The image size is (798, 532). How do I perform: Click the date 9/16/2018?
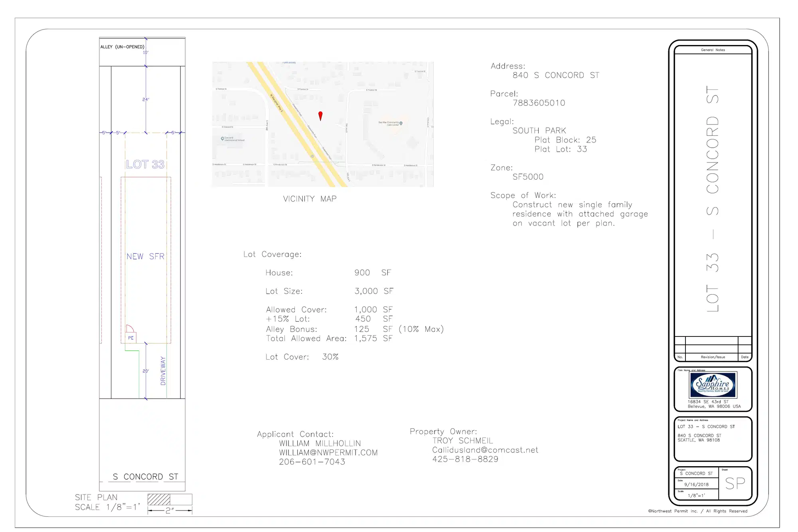click(697, 485)
